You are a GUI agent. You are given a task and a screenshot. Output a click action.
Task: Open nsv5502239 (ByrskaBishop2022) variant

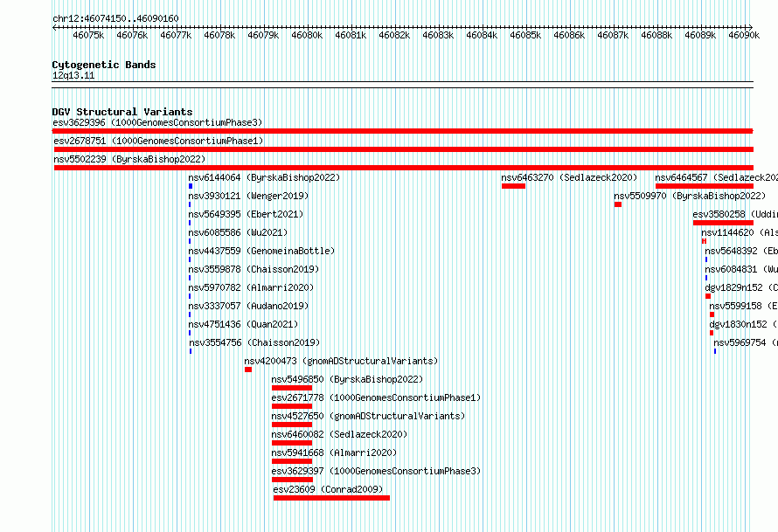(x=129, y=159)
